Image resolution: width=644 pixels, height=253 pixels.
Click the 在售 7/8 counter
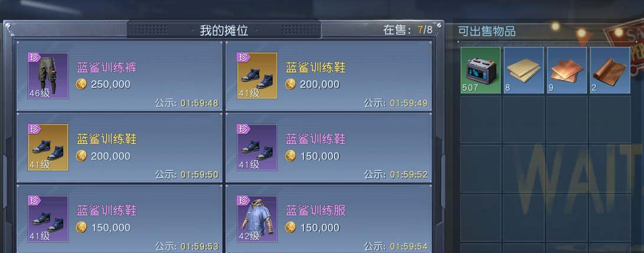point(408,30)
